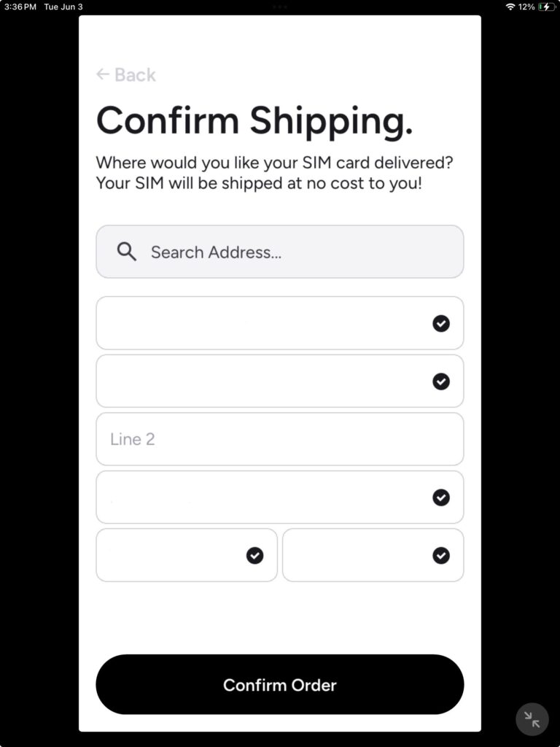
Task: Tap the 3:36 PM clock in status bar
Action: pos(20,7)
